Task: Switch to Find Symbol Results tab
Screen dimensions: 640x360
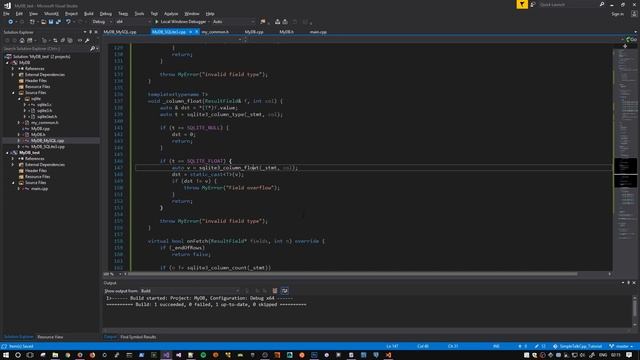Action: click(x=138, y=337)
